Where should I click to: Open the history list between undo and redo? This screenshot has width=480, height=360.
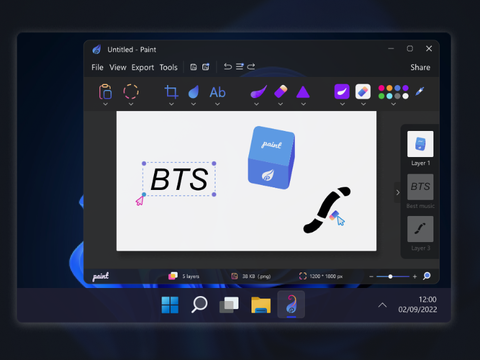tap(240, 67)
